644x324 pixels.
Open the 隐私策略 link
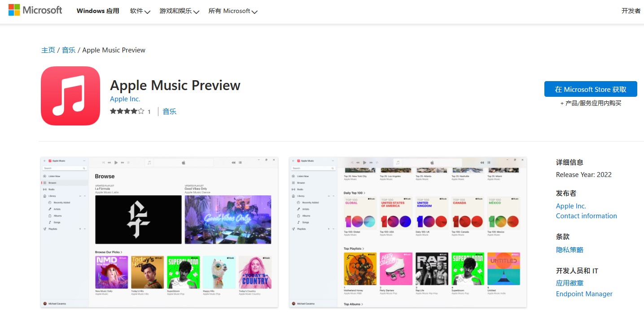click(x=570, y=250)
